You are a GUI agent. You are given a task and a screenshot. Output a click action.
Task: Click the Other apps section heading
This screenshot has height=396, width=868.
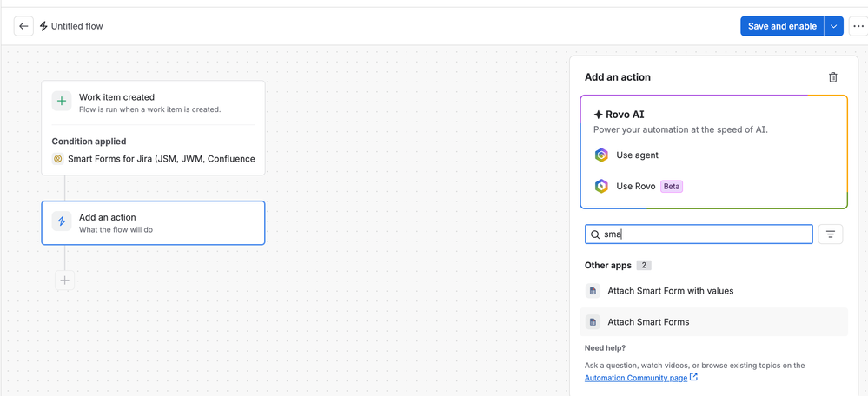tap(608, 266)
